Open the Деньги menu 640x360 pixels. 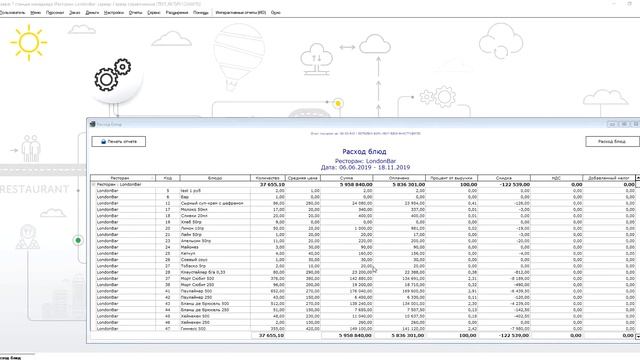click(92, 13)
